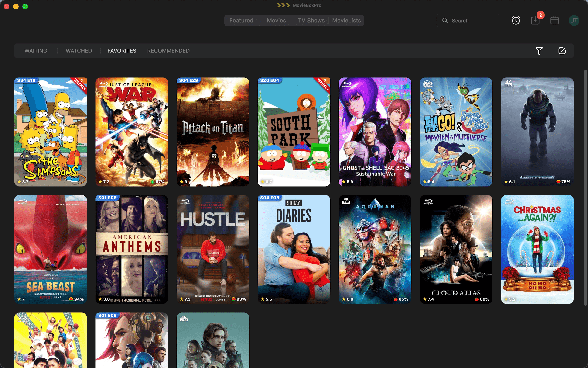The height and width of the screenshot is (368, 588).
Task: Click inside the Search field
Action: (467, 21)
